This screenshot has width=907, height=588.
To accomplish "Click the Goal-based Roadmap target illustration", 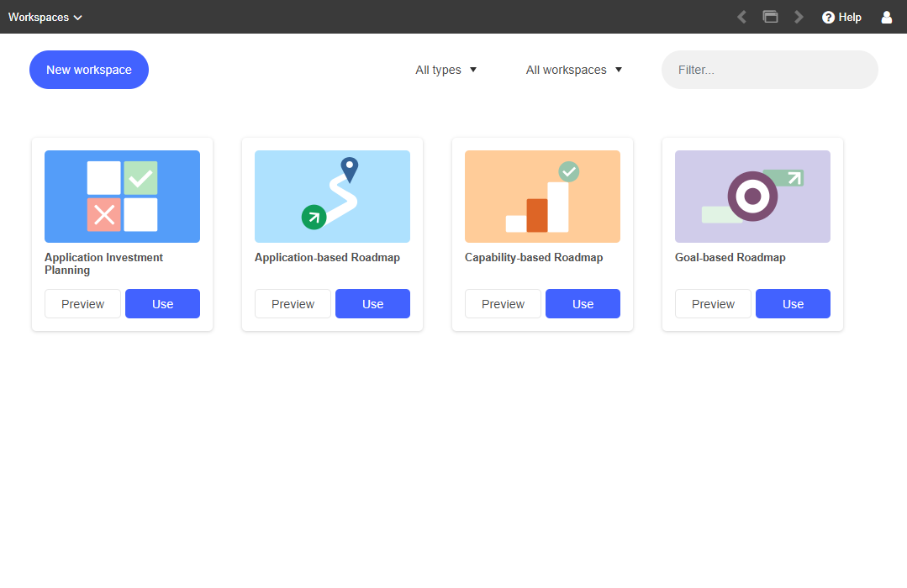I will tap(751, 196).
